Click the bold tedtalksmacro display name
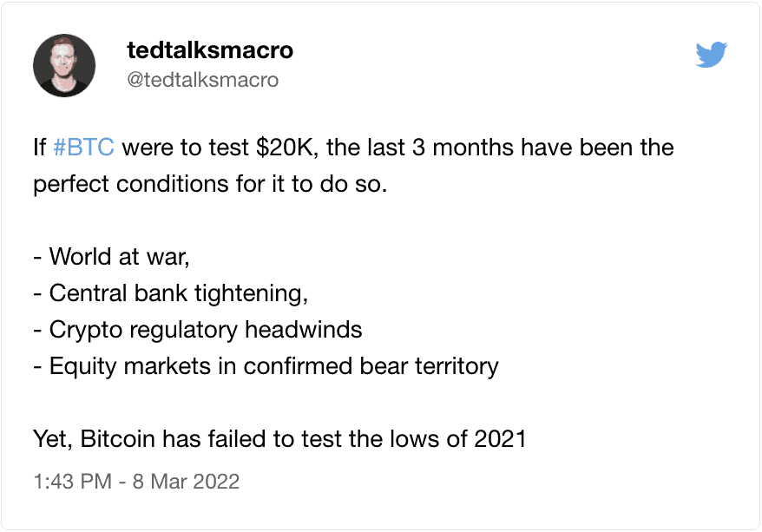762x532 pixels. point(210,49)
